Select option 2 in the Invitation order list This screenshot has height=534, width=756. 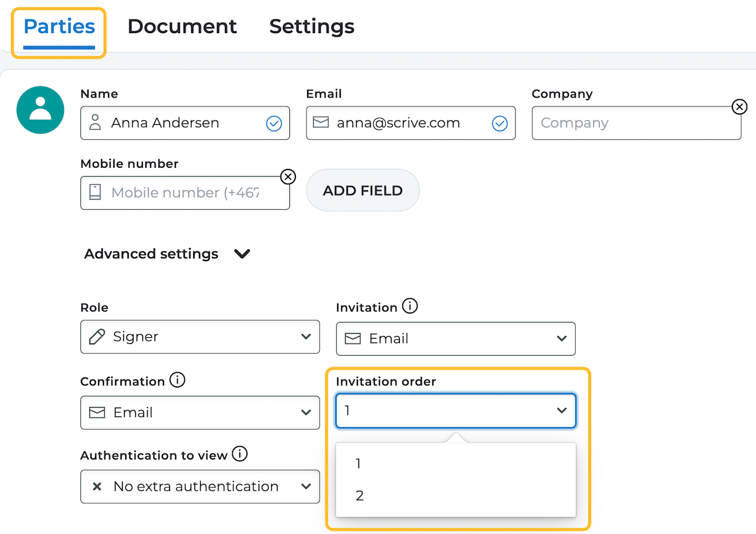[x=360, y=496]
